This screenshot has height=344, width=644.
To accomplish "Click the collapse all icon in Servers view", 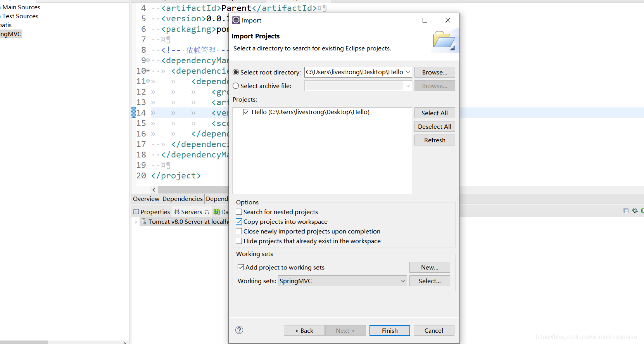I will (x=626, y=211).
